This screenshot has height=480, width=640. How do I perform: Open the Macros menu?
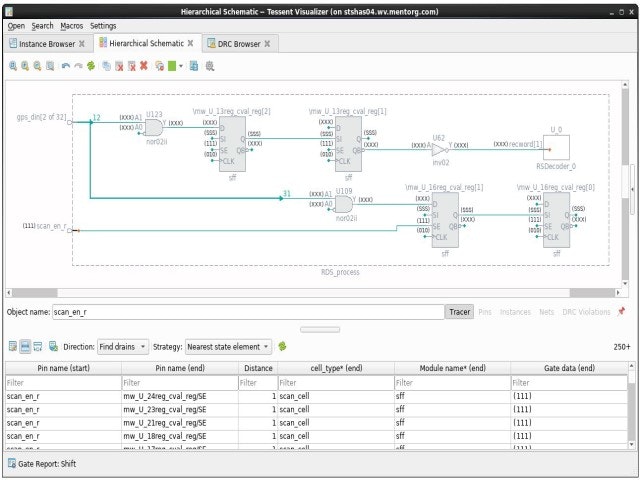tap(71, 26)
